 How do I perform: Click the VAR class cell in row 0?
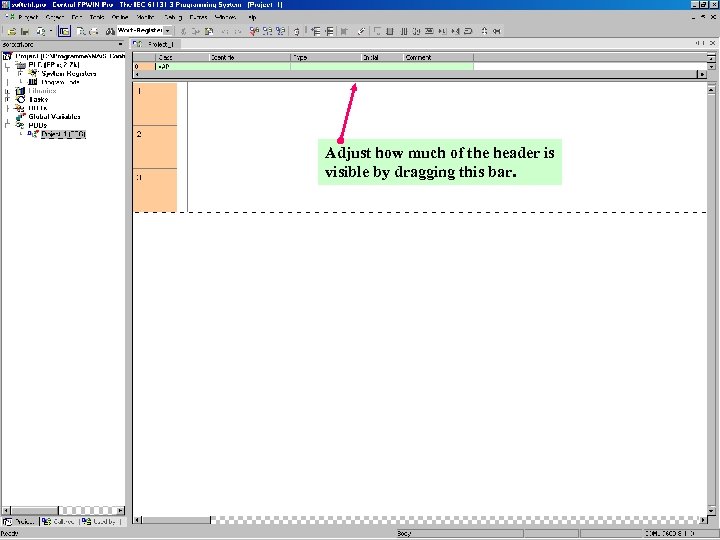coord(182,67)
